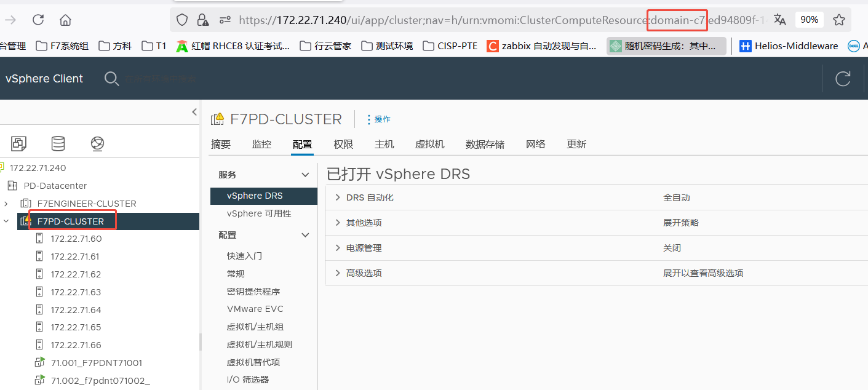This screenshot has height=390, width=868.
Task: Collapse F7PD-CLUSTER tree node
Action: 6,221
